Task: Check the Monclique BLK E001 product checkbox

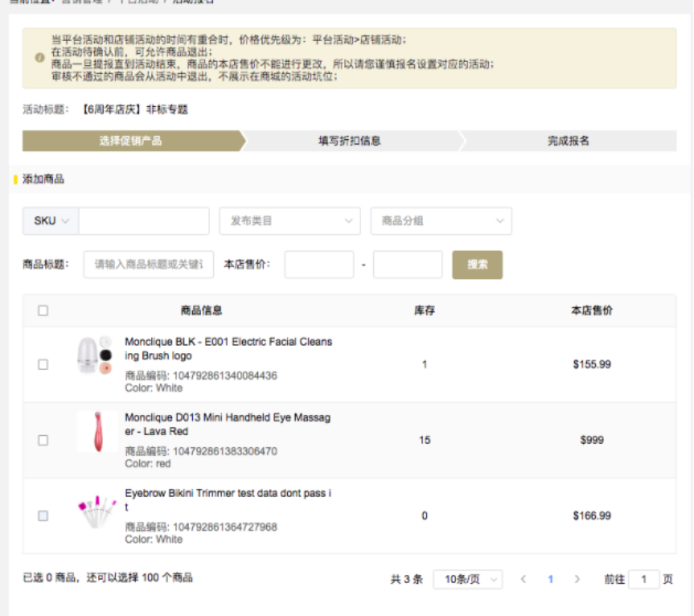Action: click(43, 364)
